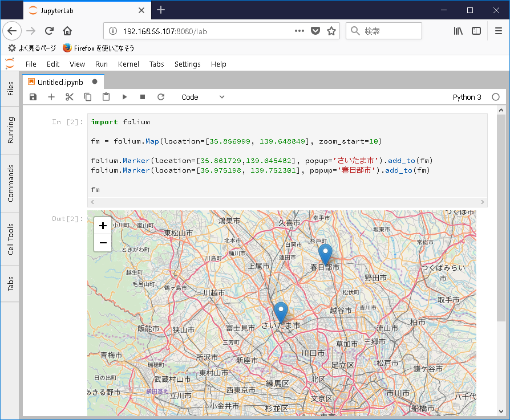Go back with the browser back arrow
This screenshot has height=420, width=510.
[12, 31]
